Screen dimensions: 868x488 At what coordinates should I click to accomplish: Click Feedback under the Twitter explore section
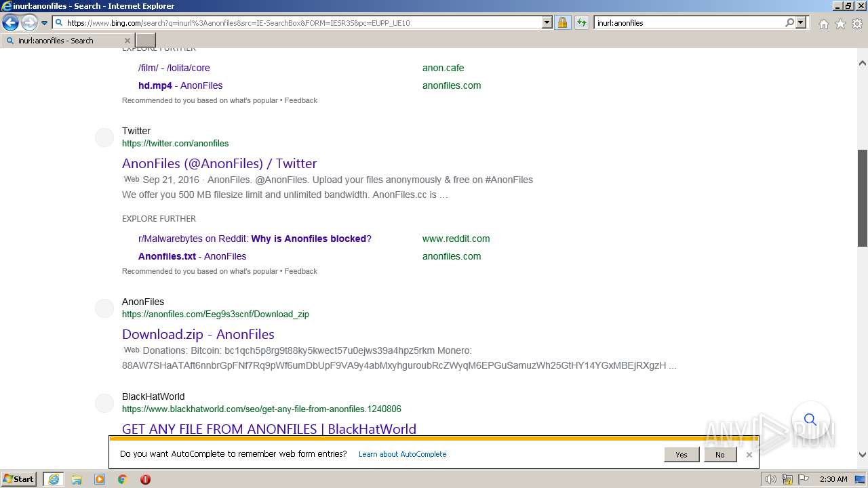(x=301, y=271)
